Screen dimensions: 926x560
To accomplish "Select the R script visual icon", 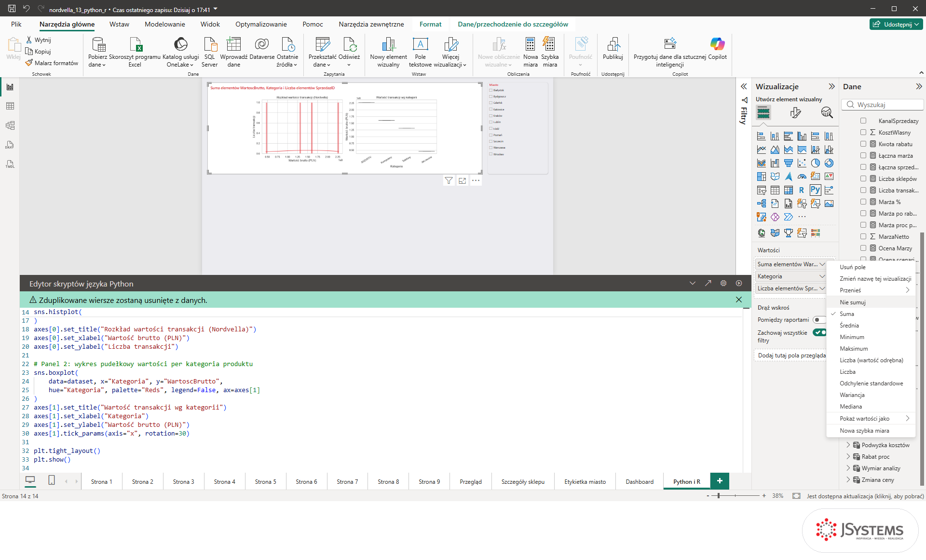I will point(802,190).
